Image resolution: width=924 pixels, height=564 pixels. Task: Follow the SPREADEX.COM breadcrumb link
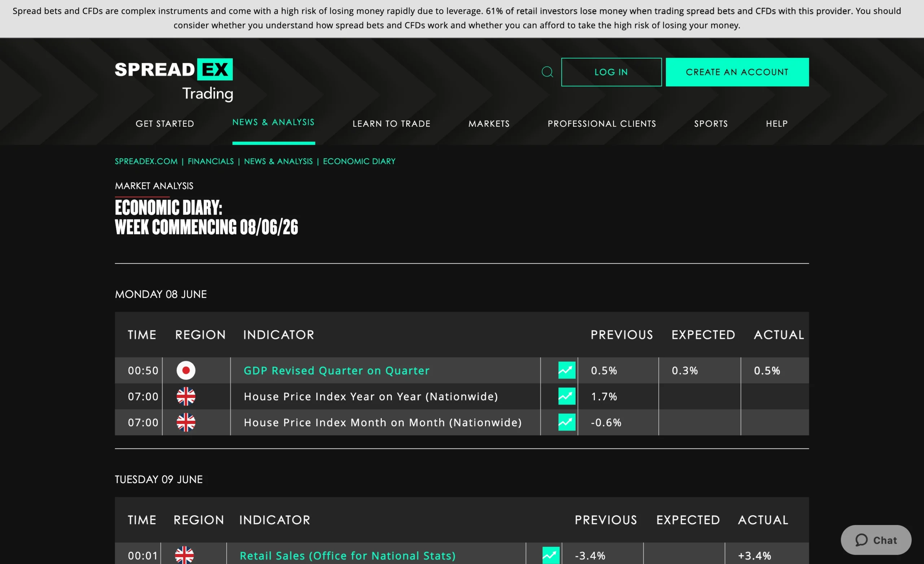pos(146,161)
